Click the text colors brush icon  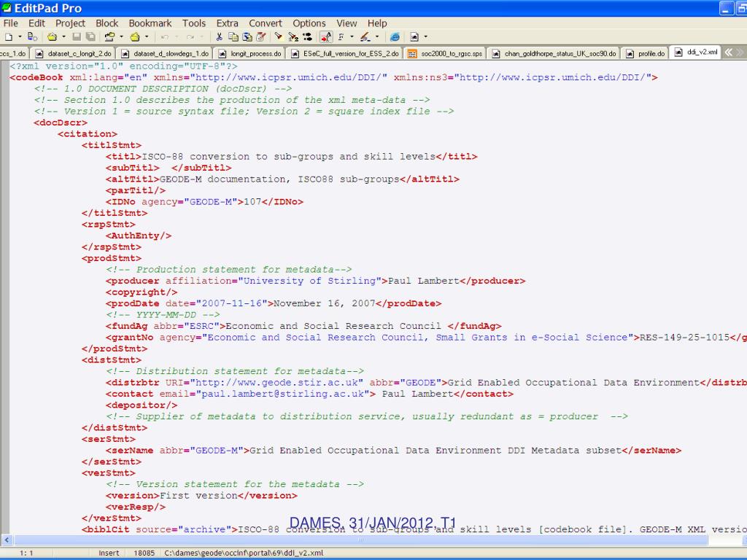[365, 36]
